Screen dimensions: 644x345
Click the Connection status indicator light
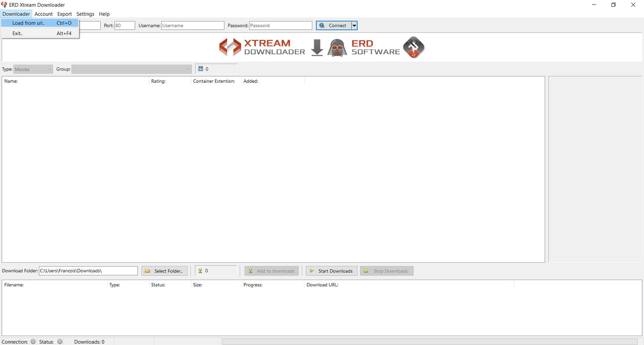point(33,341)
